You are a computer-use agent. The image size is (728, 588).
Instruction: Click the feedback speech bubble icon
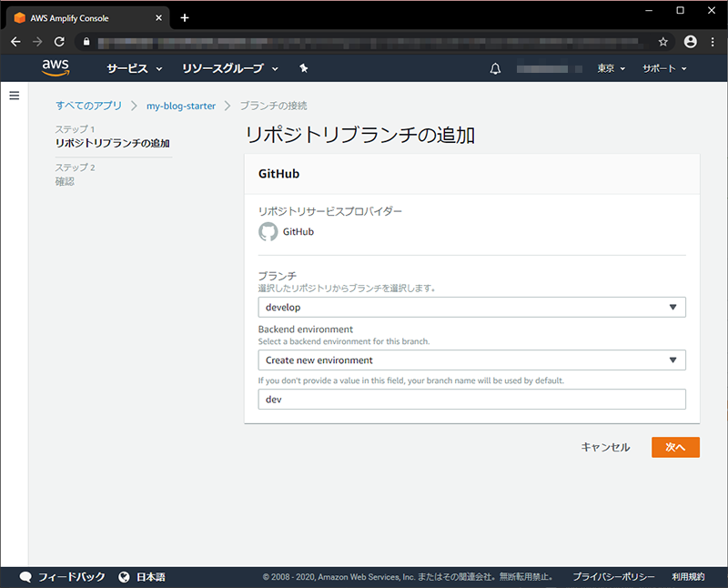point(25,577)
